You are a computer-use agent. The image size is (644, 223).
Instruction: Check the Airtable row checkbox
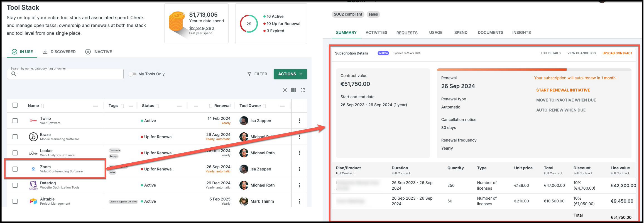(15, 201)
